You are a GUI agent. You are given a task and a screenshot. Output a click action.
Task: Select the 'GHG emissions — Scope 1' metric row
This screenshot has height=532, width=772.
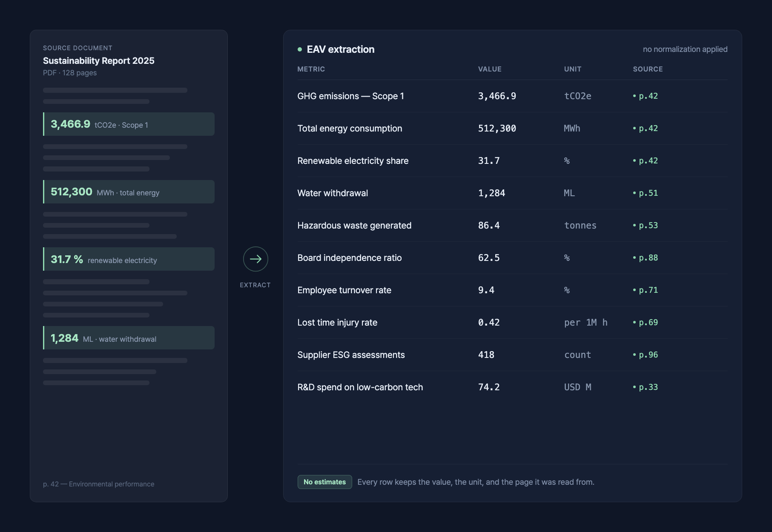coord(512,96)
